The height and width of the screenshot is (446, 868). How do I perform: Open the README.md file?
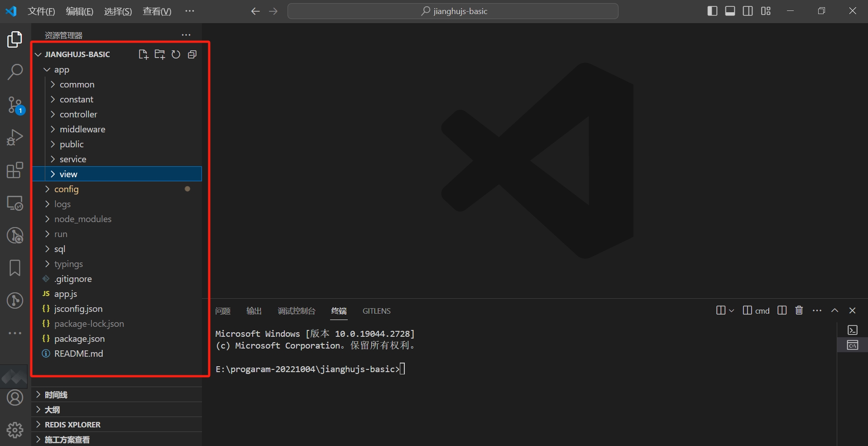[x=78, y=354]
